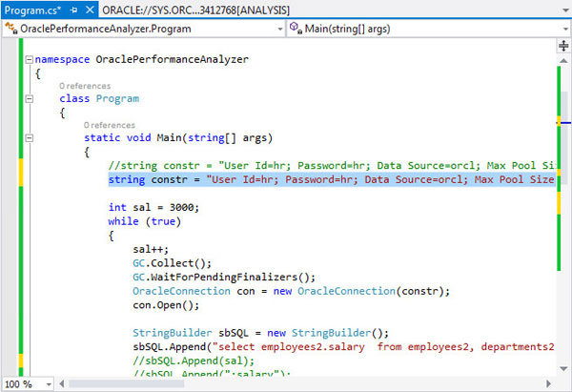Click the class icon beside OraclePerformanceAnalyzer.Program
This screenshot has width=572, height=392.
tap(11, 29)
